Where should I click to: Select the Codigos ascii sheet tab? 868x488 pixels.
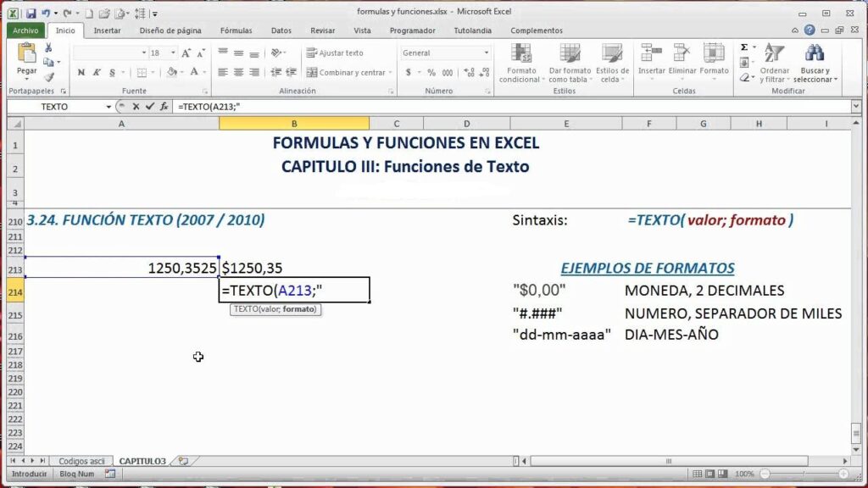81,461
